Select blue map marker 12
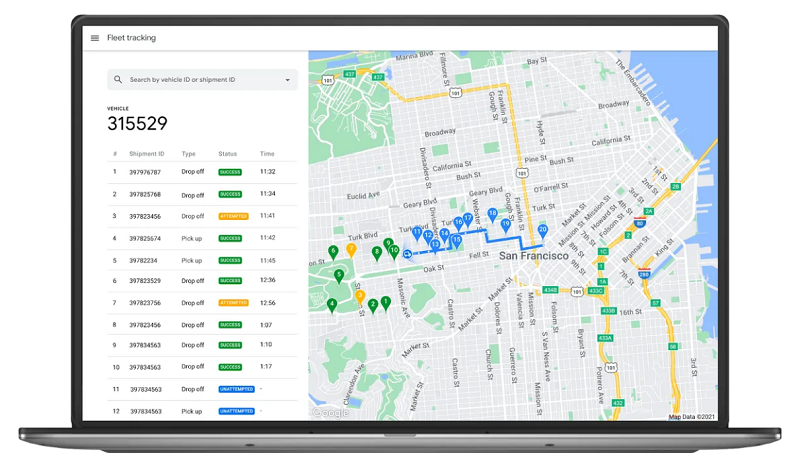 pos(428,237)
